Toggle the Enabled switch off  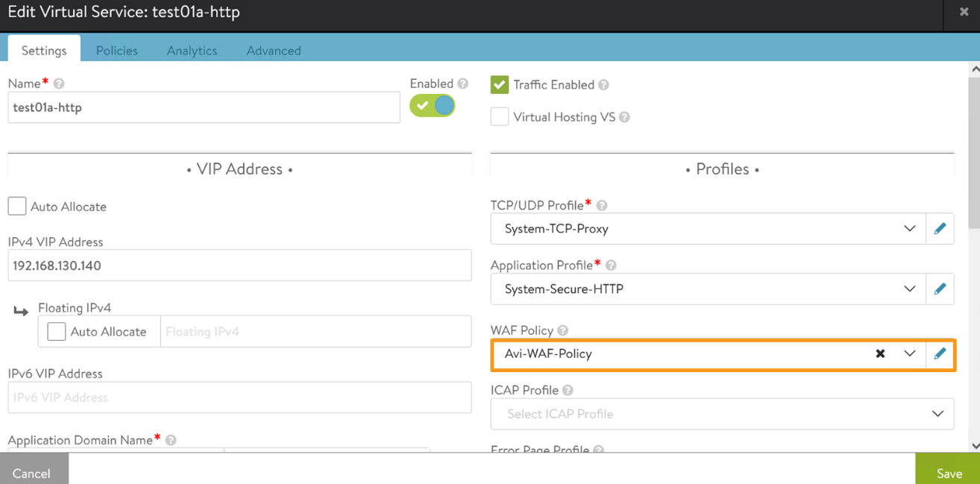(433, 106)
